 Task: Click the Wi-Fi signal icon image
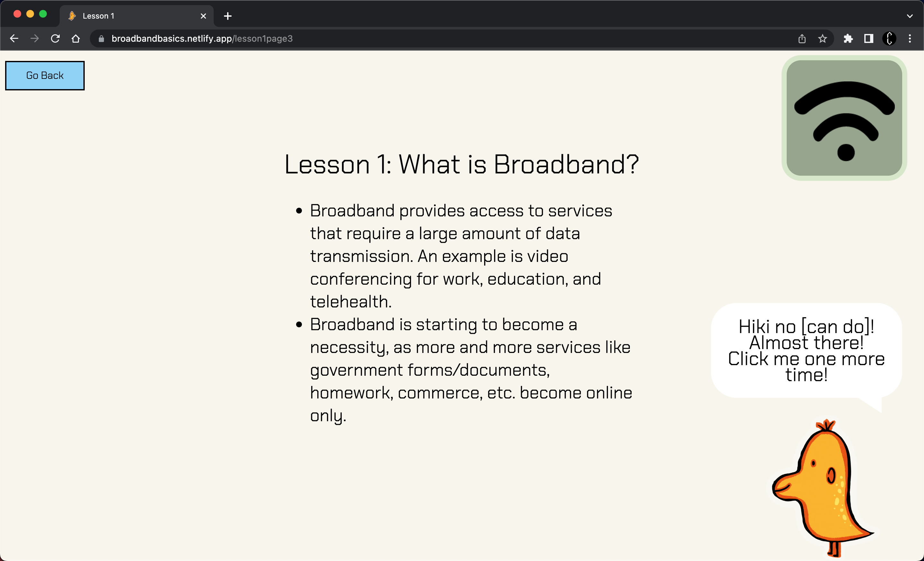pos(844,118)
